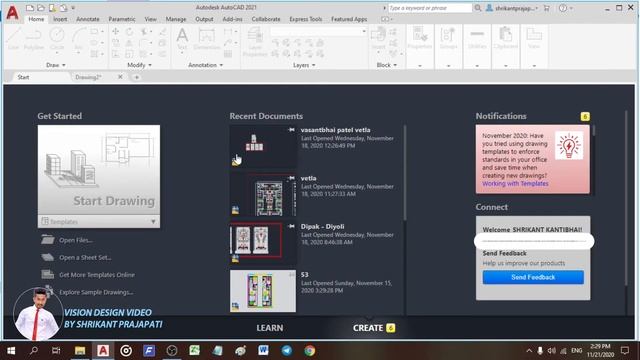The height and width of the screenshot is (360, 640).
Task: Click the Save As quick access icon
Action: pos(63,8)
